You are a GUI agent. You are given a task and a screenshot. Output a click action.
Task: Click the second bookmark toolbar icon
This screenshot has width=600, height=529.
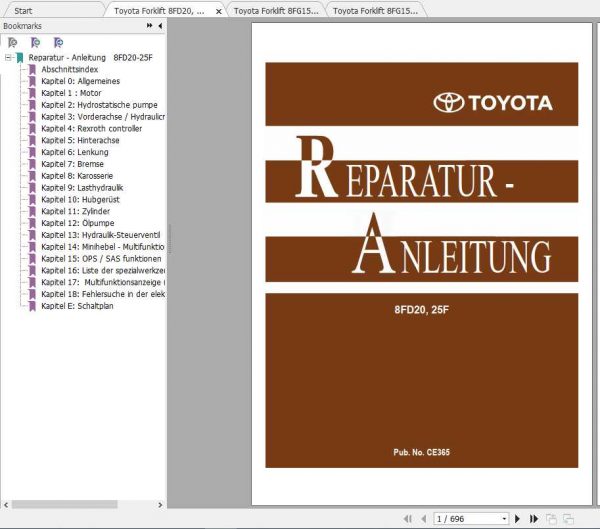click(x=36, y=42)
